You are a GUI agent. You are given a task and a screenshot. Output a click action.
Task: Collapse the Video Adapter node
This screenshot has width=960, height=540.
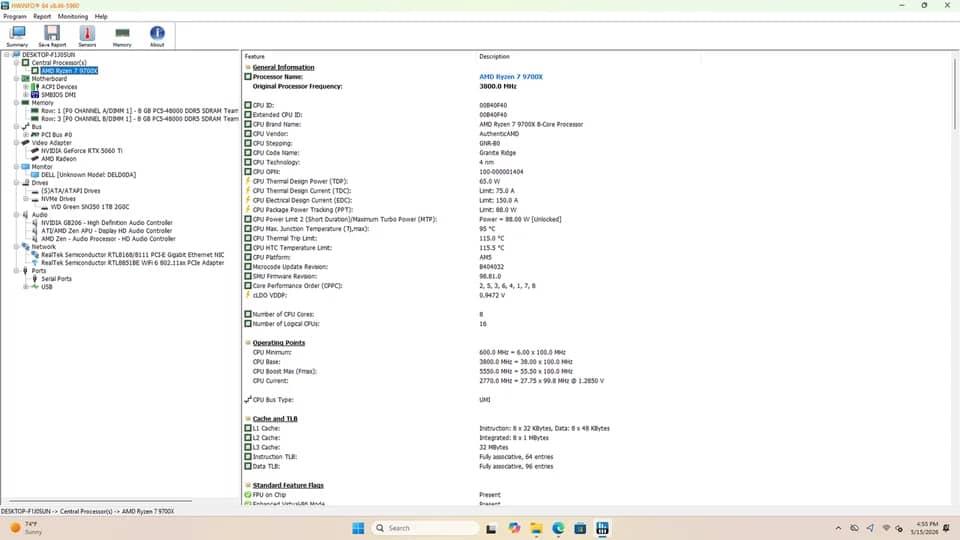click(x=17, y=143)
